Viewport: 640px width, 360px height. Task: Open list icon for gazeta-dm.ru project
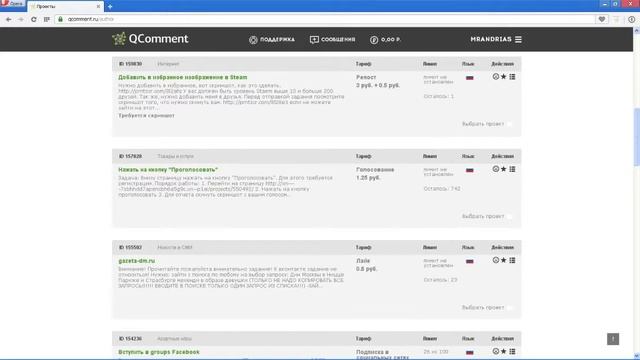click(x=512, y=260)
